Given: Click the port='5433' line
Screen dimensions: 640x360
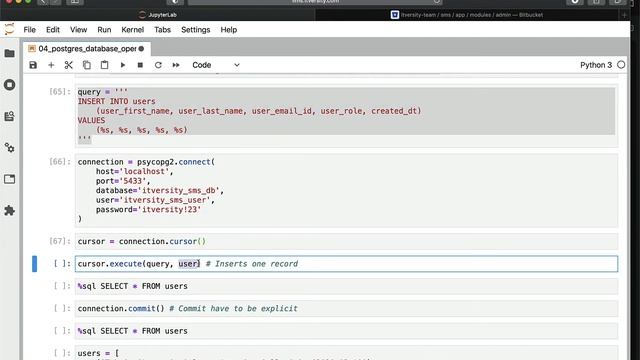Looking at the screenshot, I should 123,181.
